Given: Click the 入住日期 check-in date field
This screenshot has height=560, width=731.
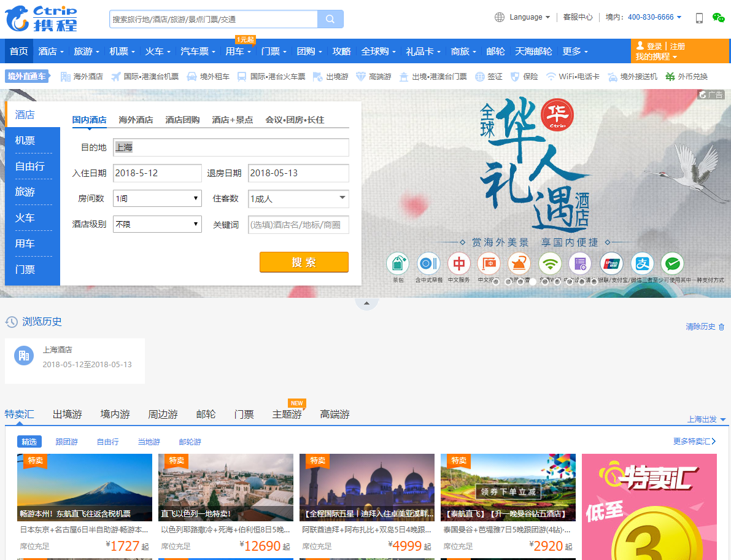Looking at the screenshot, I should pos(157,173).
